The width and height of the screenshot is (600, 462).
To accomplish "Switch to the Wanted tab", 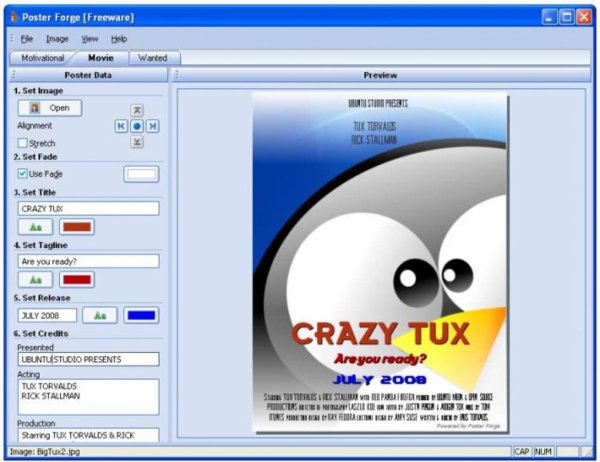I will [x=153, y=58].
